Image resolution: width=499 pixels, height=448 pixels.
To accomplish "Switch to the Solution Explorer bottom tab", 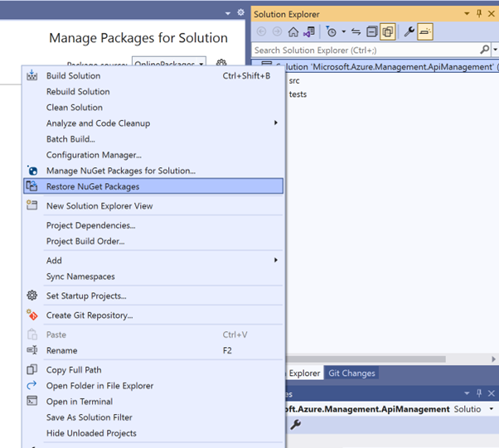I will [x=303, y=373].
